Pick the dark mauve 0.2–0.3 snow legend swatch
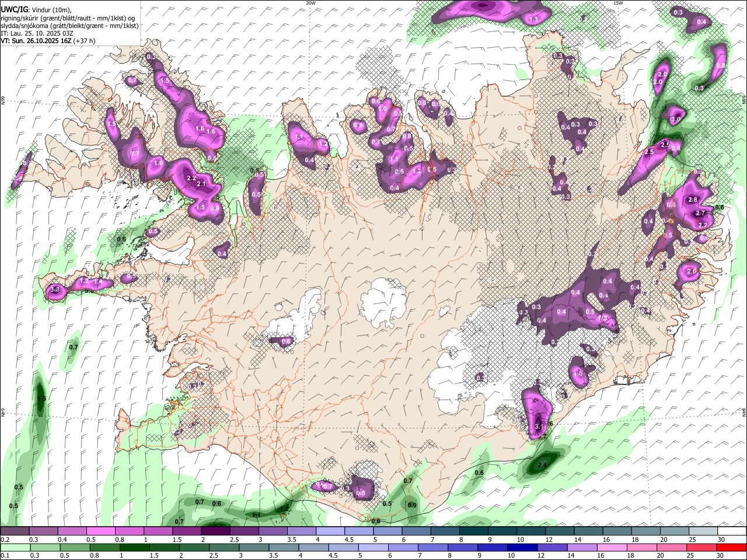This screenshot has width=747, height=560. [15, 531]
